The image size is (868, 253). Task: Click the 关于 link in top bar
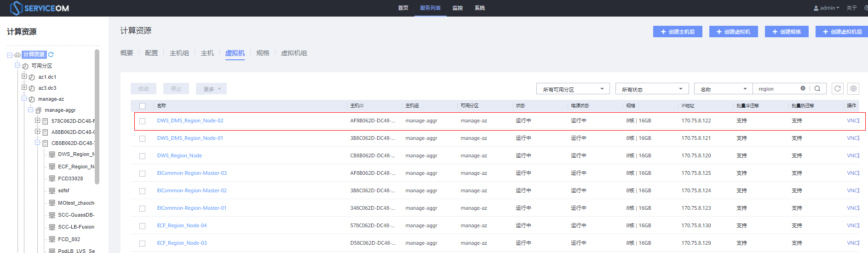tap(851, 8)
